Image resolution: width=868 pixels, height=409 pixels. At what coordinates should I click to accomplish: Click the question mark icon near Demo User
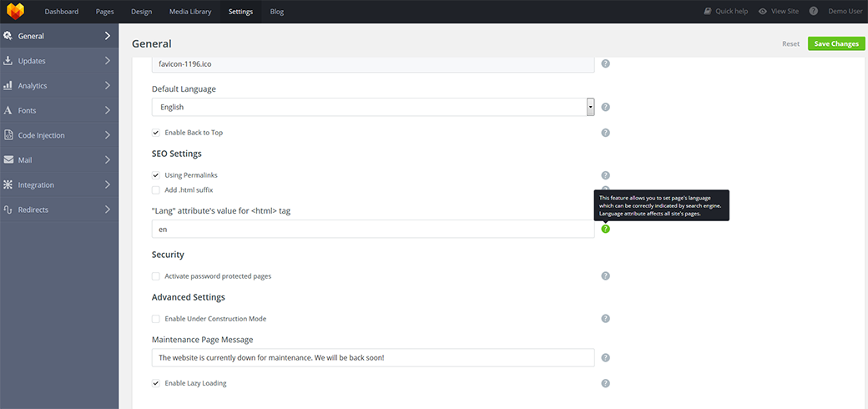coord(813,12)
